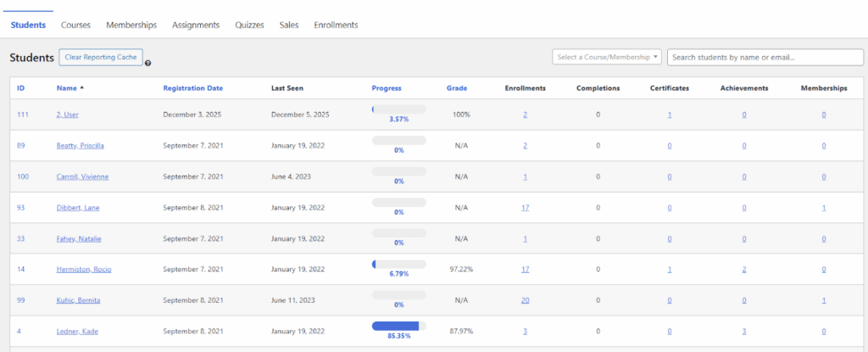Sort by Name column ascending arrow
The width and height of the screenshot is (868, 352).
click(x=82, y=87)
